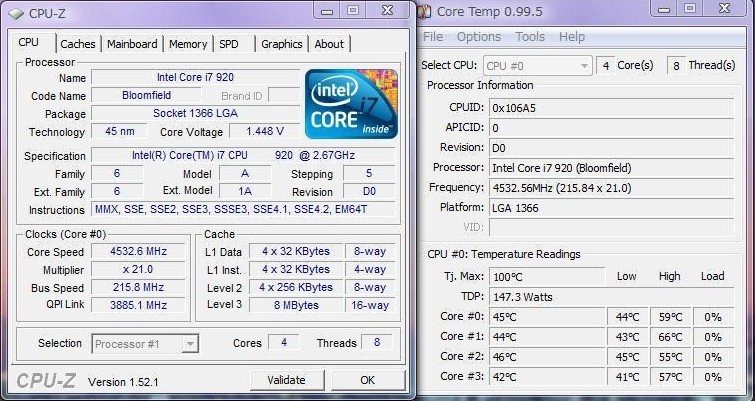Screen dimensions: 755x401
Task: Open the Options menu in Core Temp
Action: [479, 37]
